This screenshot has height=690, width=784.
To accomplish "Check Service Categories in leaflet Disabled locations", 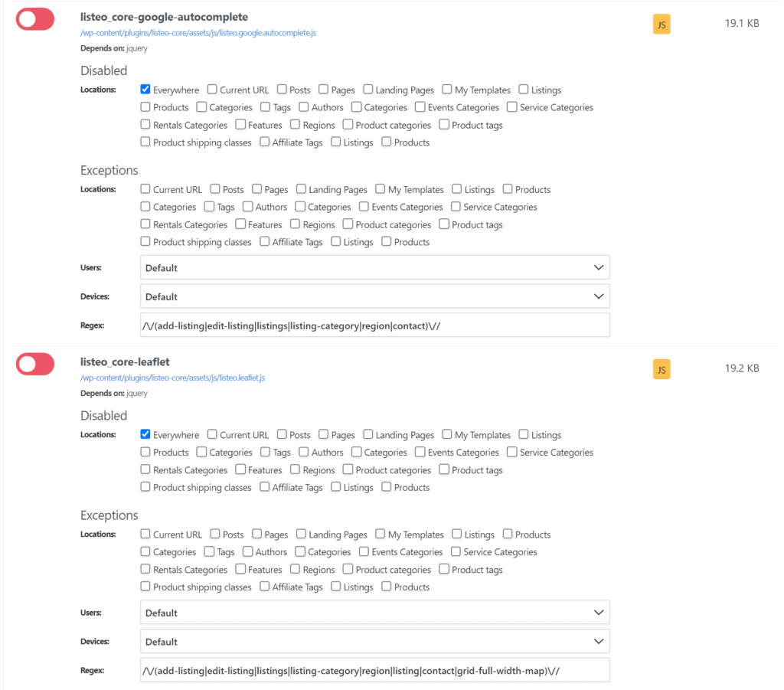I will click(512, 452).
